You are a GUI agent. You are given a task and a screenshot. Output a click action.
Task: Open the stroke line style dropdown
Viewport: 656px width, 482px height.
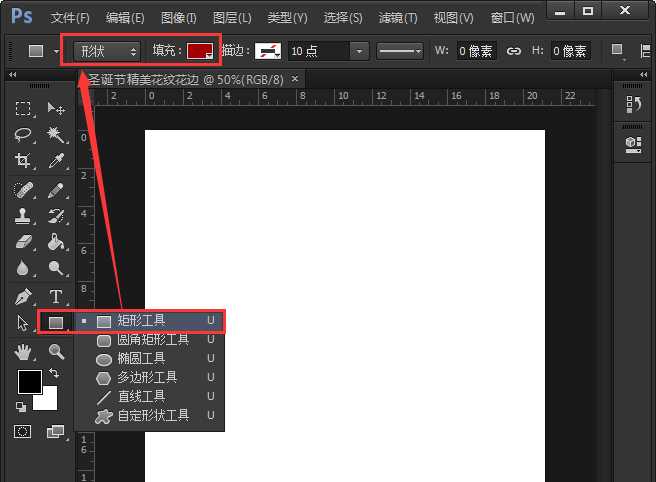pyautogui.click(x=400, y=51)
